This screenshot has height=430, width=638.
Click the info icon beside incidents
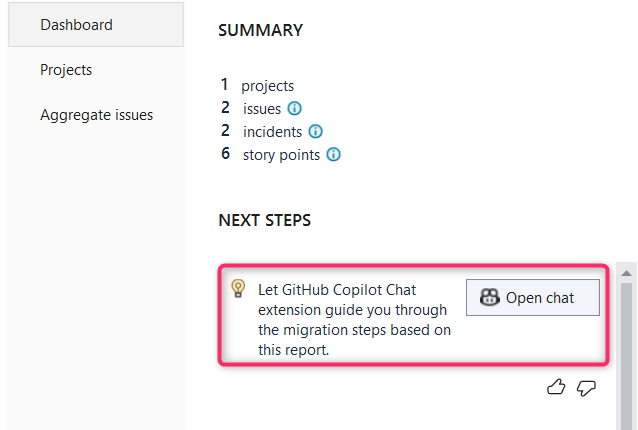pos(315,131)
